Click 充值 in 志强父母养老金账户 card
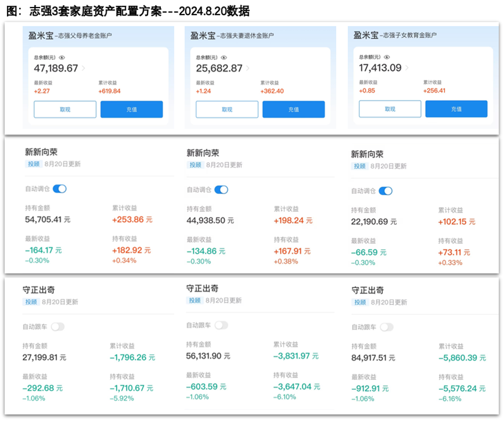The width and height of the screenshot is (504, 422). [x=132, y=109]
